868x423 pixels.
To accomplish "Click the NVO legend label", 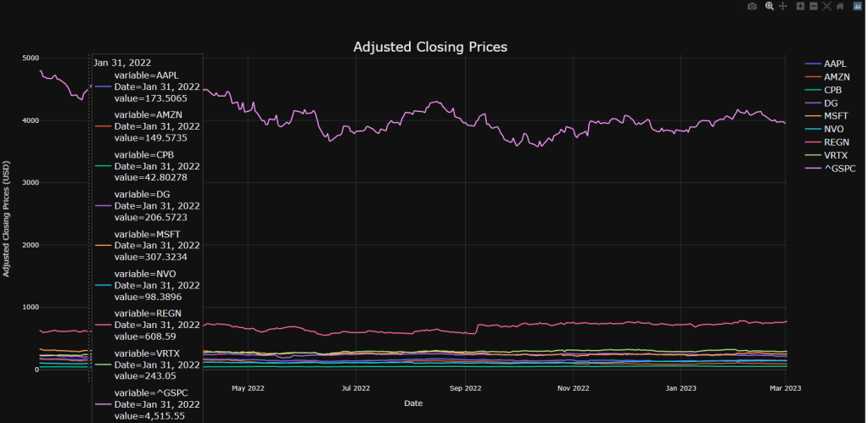I will pyautogui.click(x=835, y=129).
